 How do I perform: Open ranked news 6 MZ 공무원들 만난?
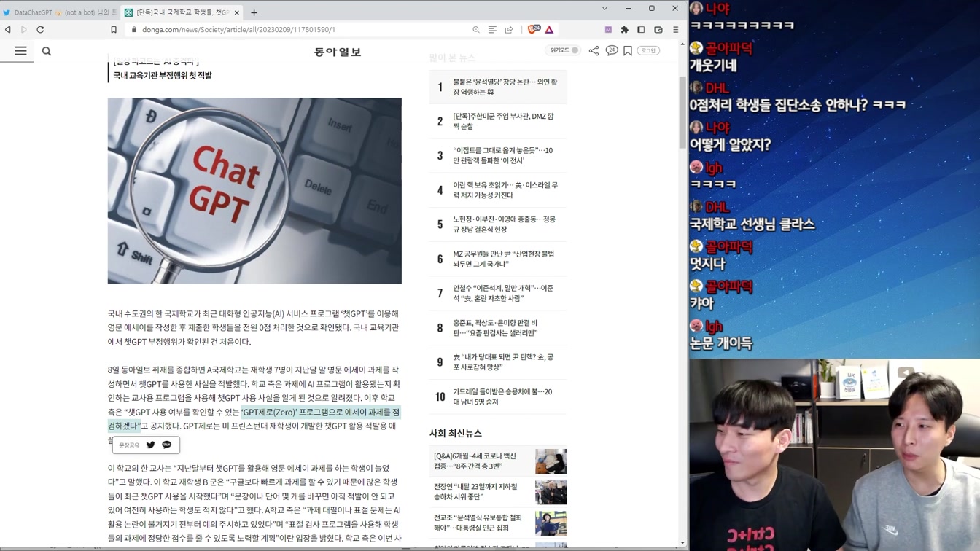pyautogui.click(x=498, y=259)
